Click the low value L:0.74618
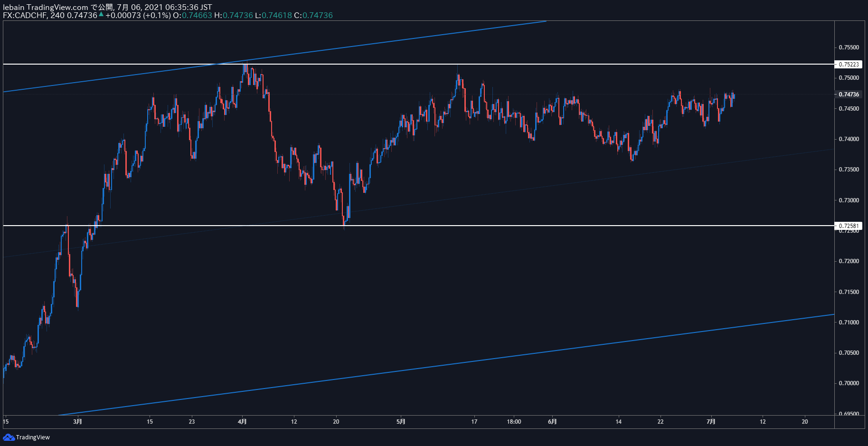 tap(274, 15)
